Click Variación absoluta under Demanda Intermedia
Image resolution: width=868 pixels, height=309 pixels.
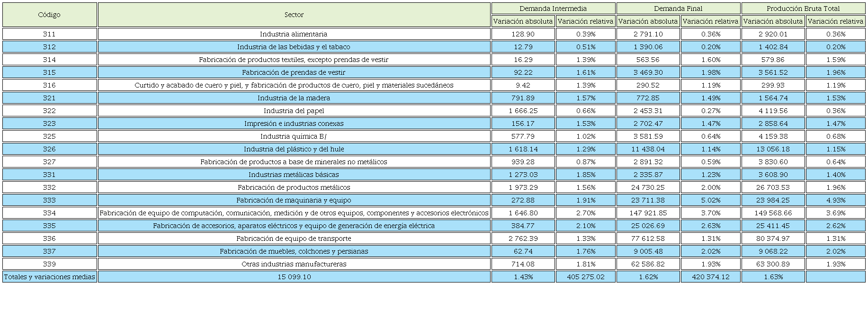click(x=523, y=21)
